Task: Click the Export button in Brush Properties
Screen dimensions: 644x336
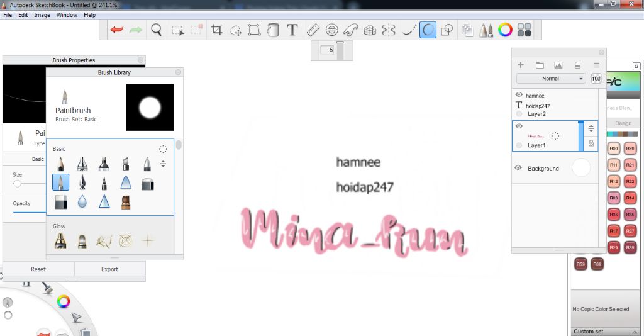Action: coord(109,269)
